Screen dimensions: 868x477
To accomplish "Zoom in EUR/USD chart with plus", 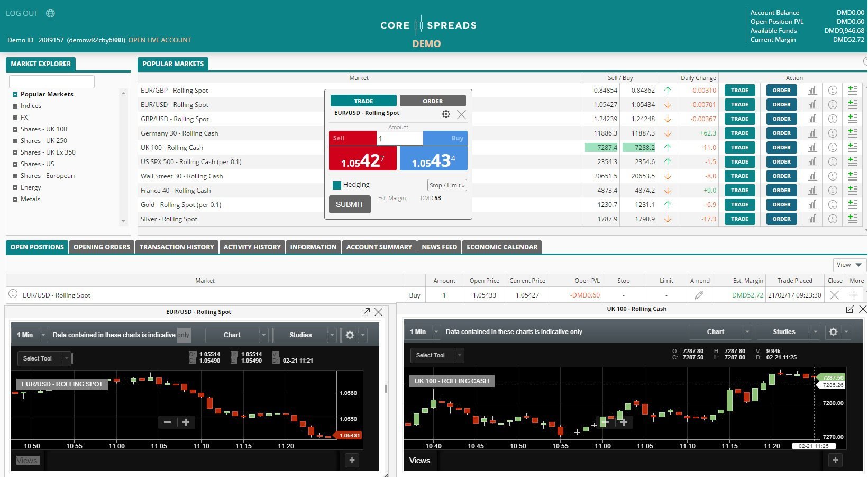I will (x=186, y=422).
